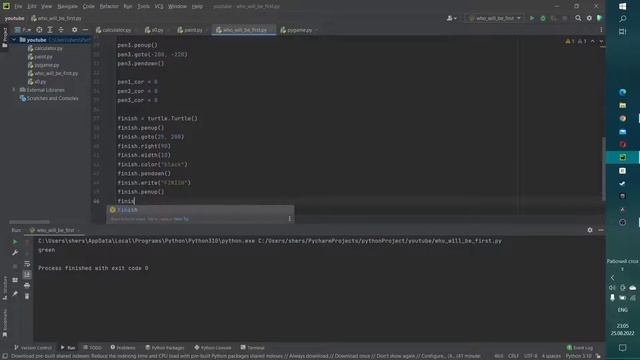Open Terminal tool window
This screenshot has height=360, width=640.
[253, 348]
